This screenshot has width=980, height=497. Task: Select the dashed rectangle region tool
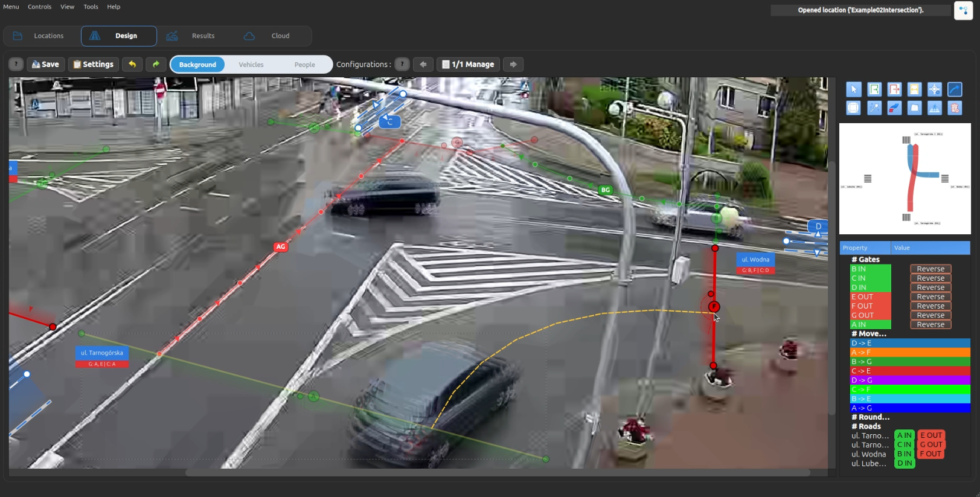tap(853, 108)
